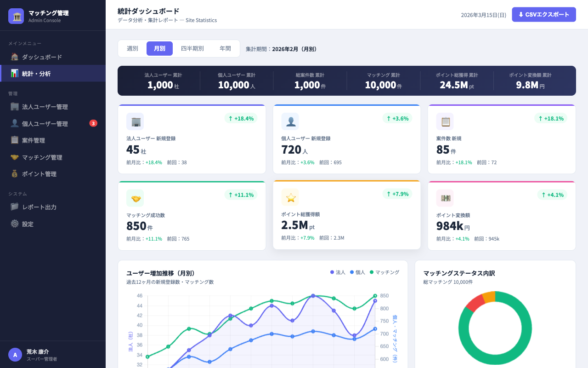Click the +18.4% badge on 法人ユーザー card
This screenshot has height=368, width=588.
(241, 118)
